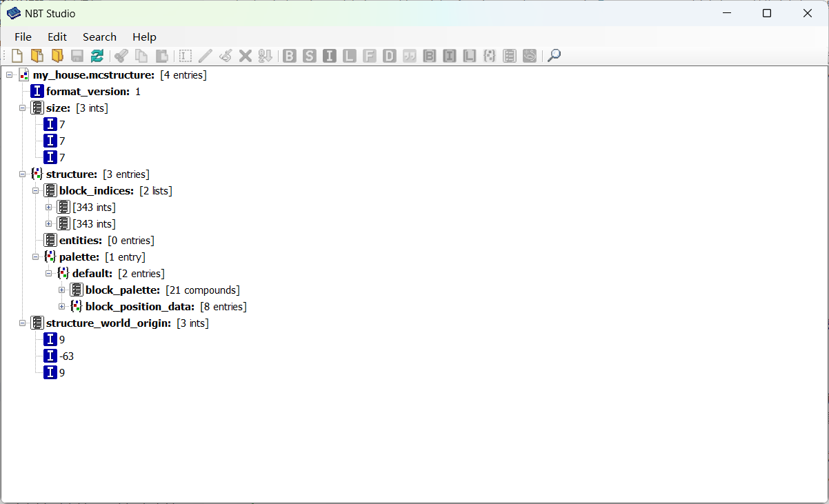Refresh the file with the green arrows icon
829x504 pixels.
tap(97, 56)
